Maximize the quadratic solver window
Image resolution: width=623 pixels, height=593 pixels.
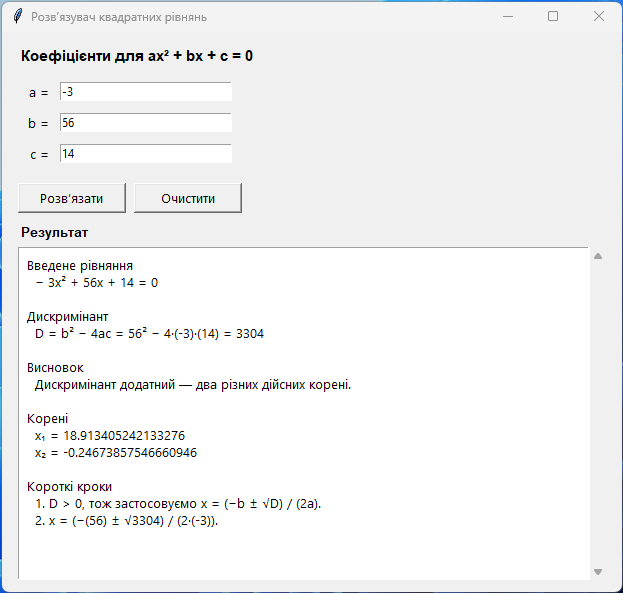point(553,17)
